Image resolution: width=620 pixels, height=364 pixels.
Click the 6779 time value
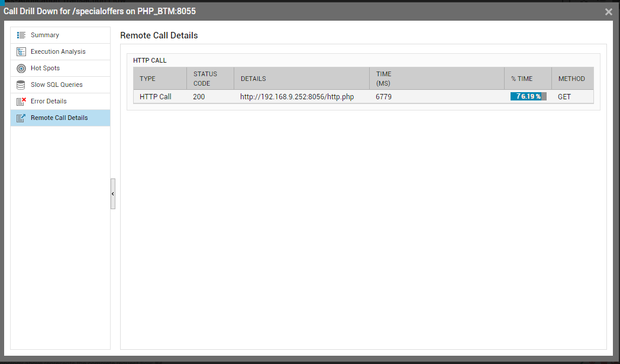(383, 97)
